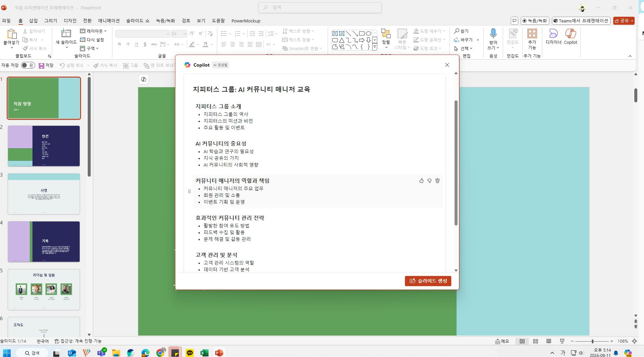Image resolution: width=644 pixels, height=357 pixels.
Task: Open Find (찾기) in the editing group
Action: 461,31
